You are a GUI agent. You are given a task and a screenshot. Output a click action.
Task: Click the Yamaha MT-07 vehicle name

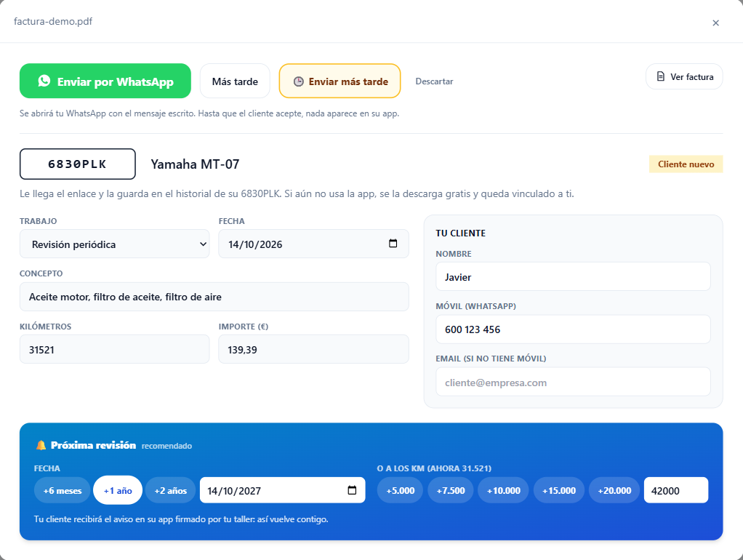tap(196, 164)
